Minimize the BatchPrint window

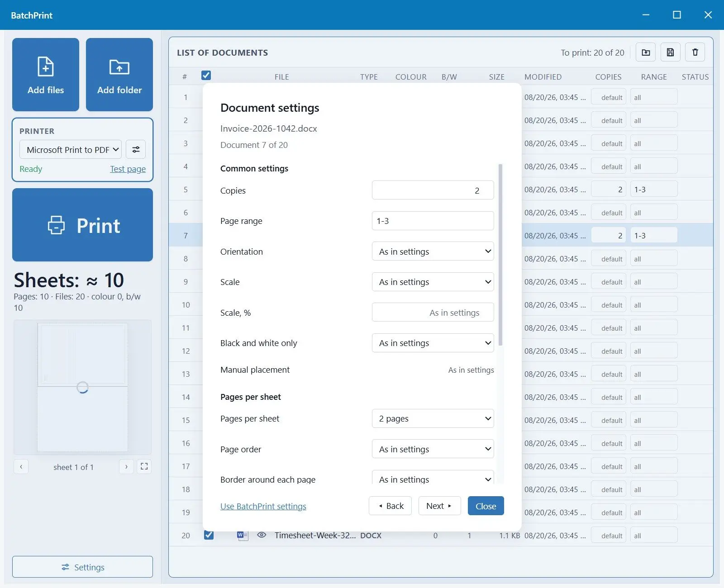click(x=646, y=15)
